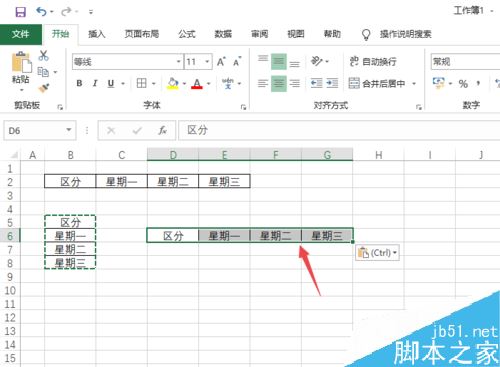This screenshot has height=367, width=500.
Task: Open the font name dropdown
Action: [x=178, y=62]
